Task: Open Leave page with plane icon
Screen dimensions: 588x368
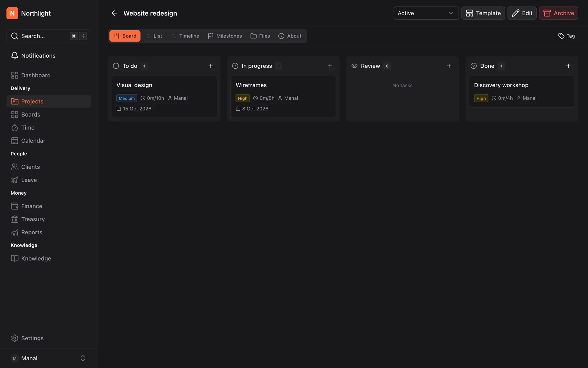Action: [x=49, y=180]
